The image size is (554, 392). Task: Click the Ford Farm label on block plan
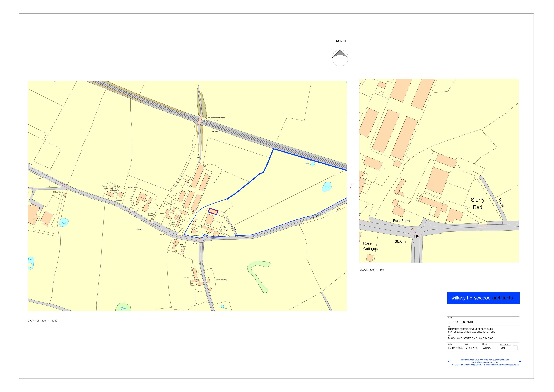coord(401,221)
